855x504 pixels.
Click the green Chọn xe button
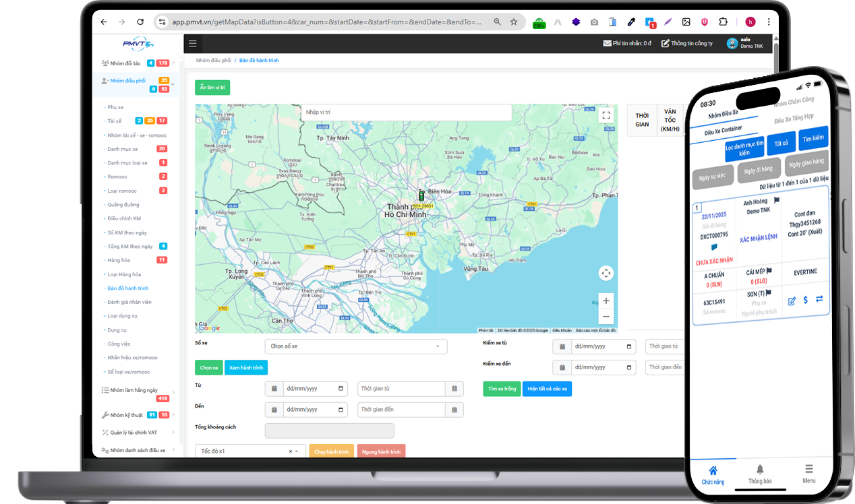pyautogui.click(x=209, y=368)
